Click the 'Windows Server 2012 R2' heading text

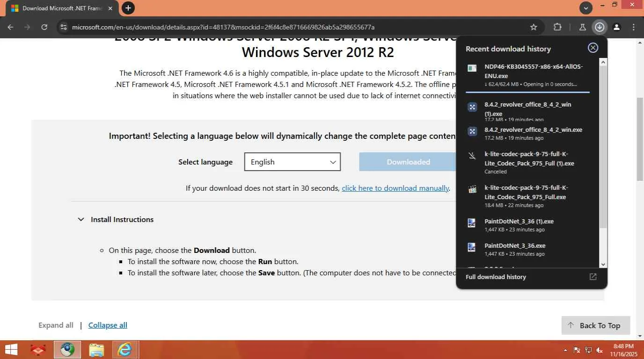pos(318,52)
